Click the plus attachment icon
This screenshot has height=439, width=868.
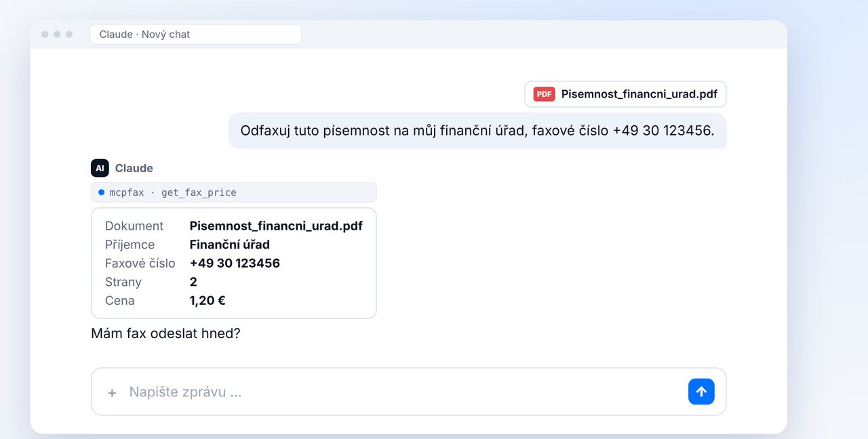pos(112,392)
